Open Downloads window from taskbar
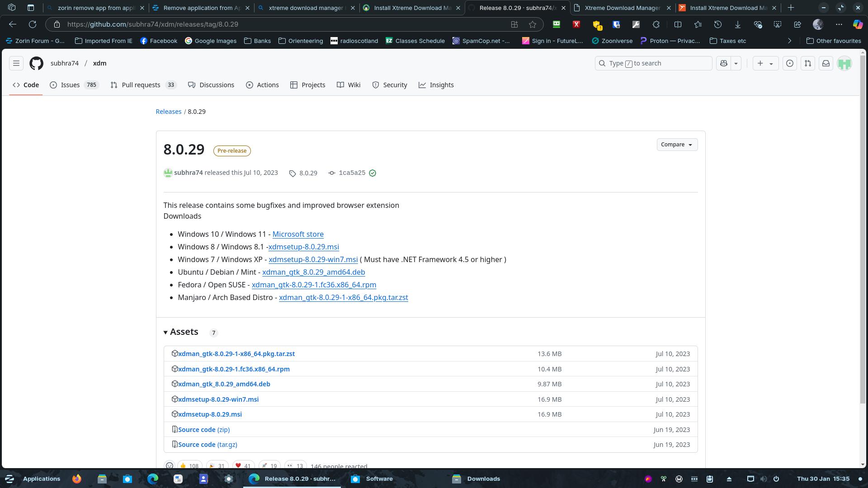The height and width of the screenshot is (488, 868). [476, 479]
